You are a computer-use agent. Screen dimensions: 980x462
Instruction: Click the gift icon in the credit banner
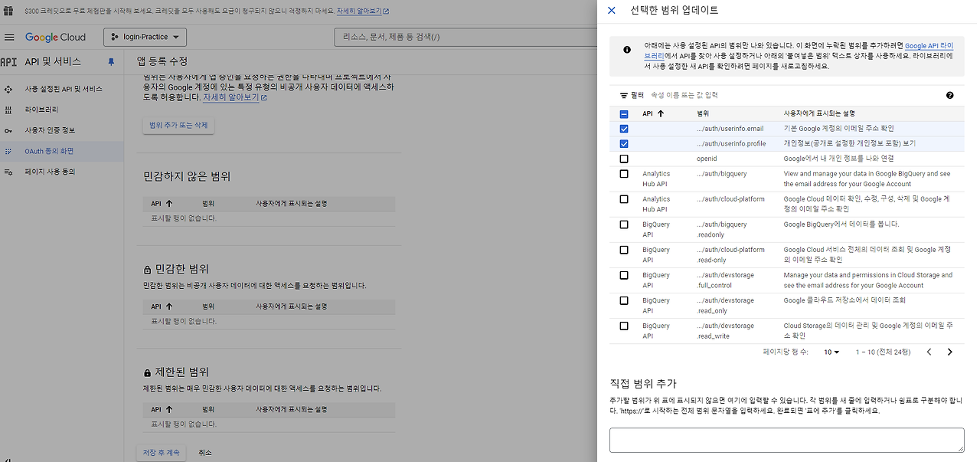(8, 11)
